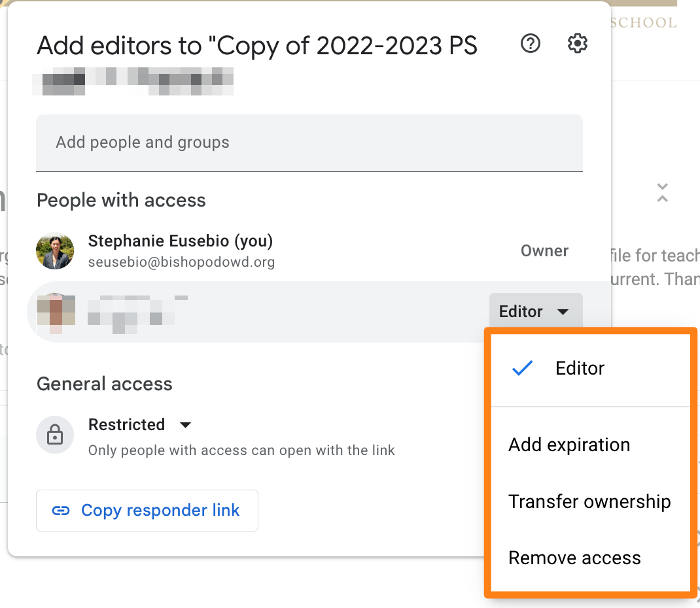The image size is (700, 608).
Task: Click the collapse chevrons on the background form
Action: (662, 192)
